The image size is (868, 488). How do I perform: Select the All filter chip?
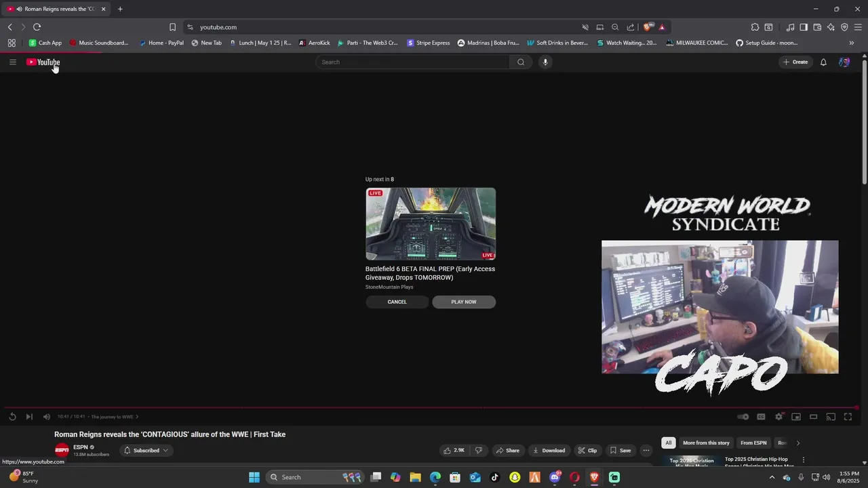[x=668, y=443]
